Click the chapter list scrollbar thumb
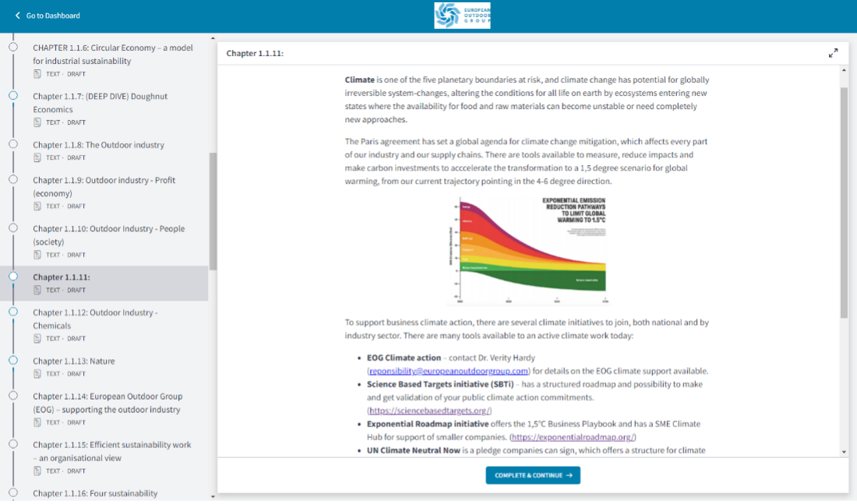The image size is (857, 504). 213,211
